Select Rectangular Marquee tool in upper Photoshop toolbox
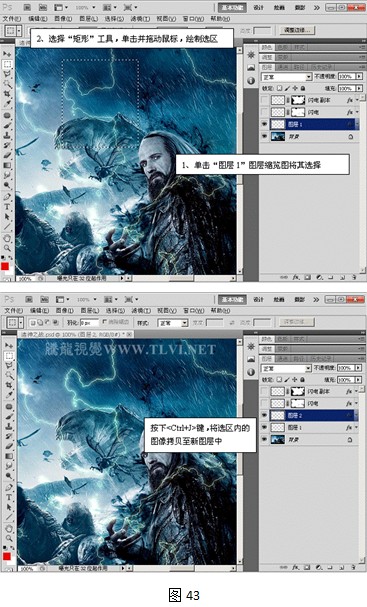 (x=7, y=64)
